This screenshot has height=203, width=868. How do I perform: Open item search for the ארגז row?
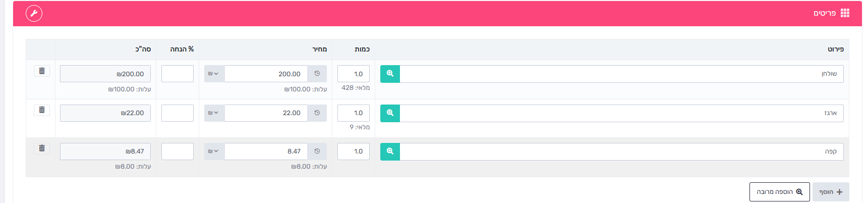coord(390,113)
